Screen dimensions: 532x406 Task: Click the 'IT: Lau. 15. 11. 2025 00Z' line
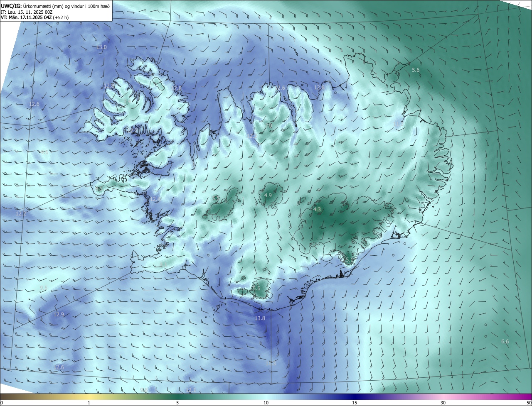(x=27, y=12)
